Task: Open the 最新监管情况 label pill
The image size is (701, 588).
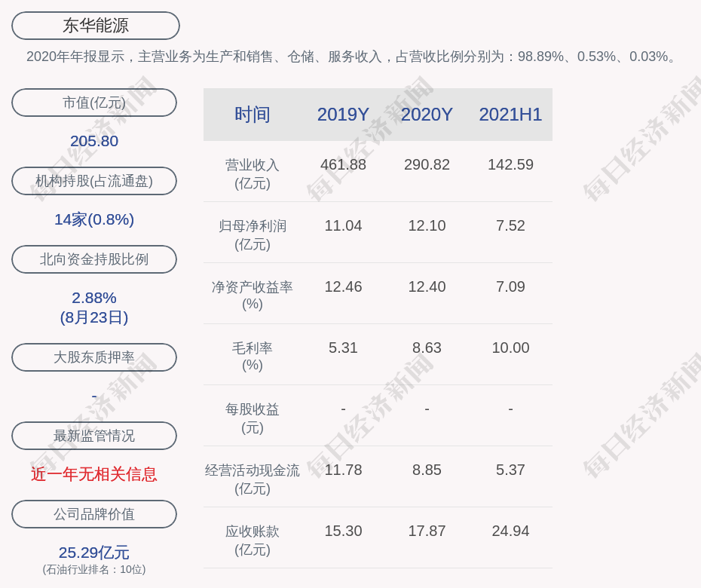Action: (x=94, y=436)
